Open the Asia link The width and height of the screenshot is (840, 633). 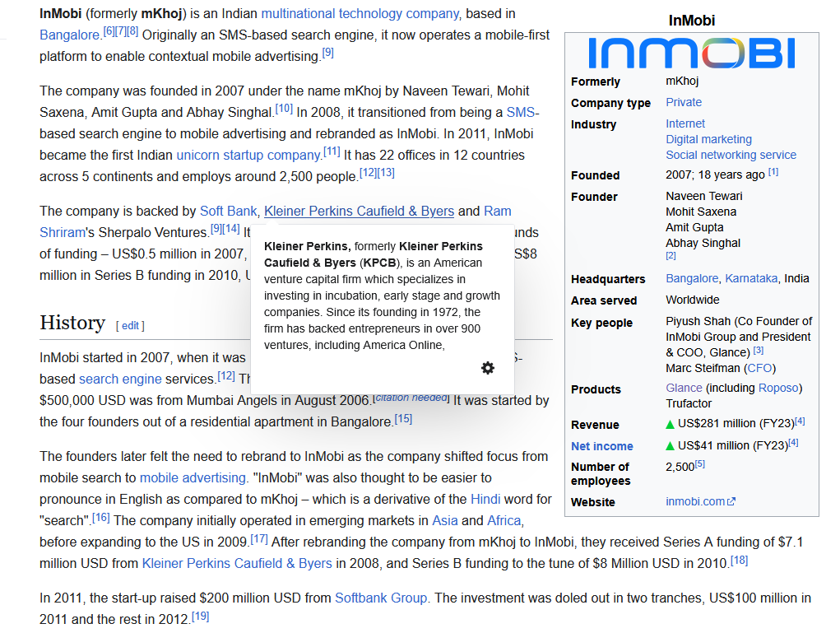444,520
